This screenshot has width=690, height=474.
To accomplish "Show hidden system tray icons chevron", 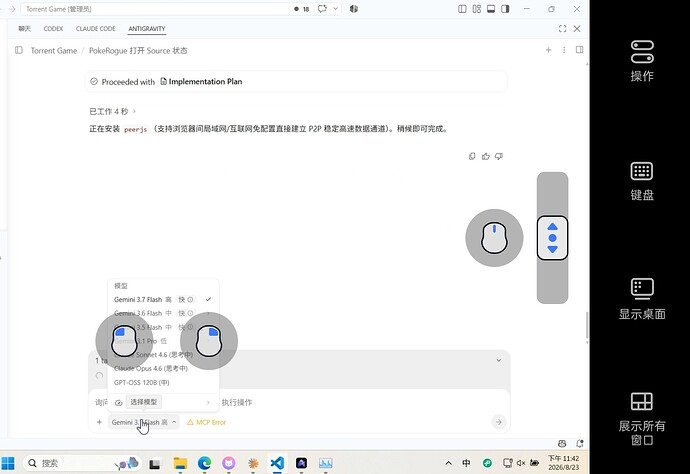I will [x=448, y=463].
